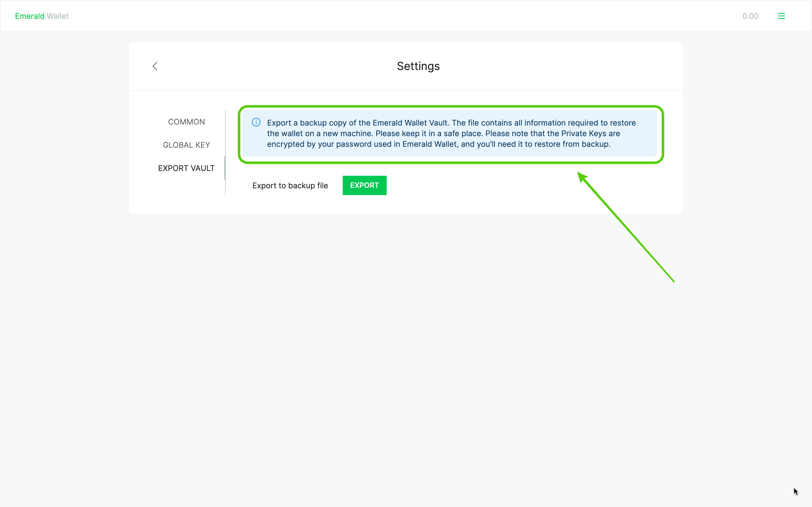Click the 0.00 balance in the header

[750, 16]
